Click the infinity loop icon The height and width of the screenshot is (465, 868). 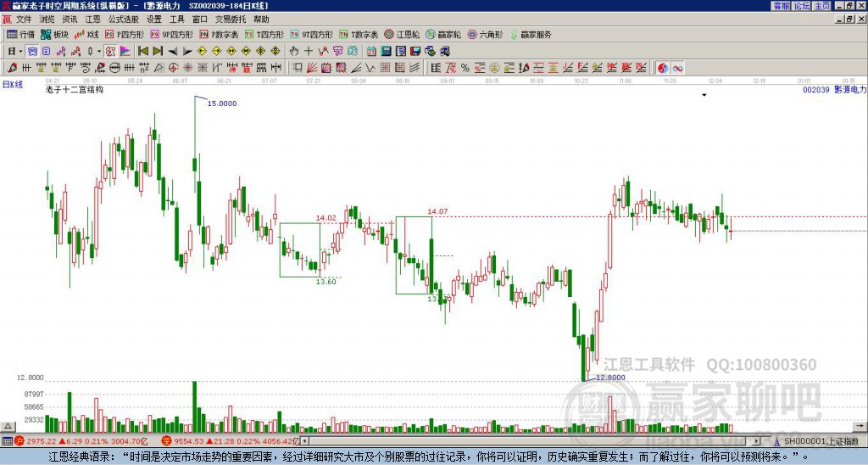[x=677, y=68]
